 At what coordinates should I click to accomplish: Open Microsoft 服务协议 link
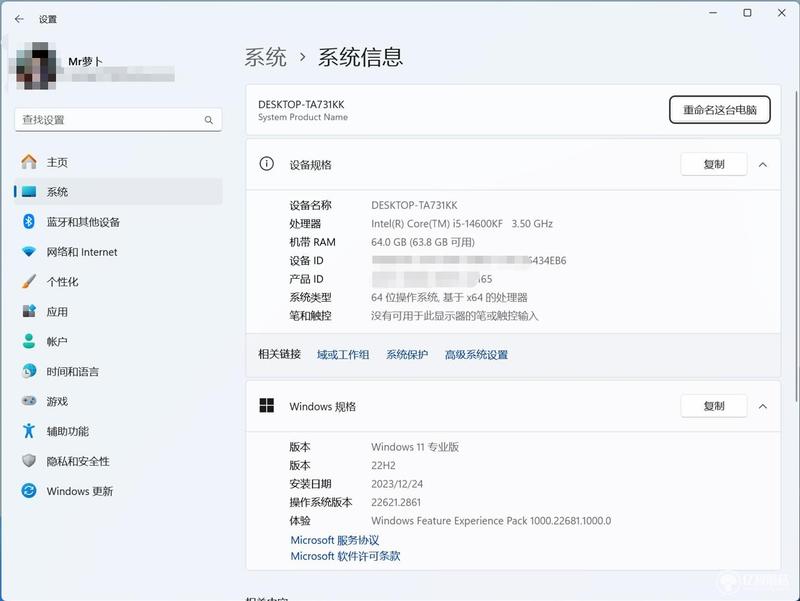coord(335,540)
